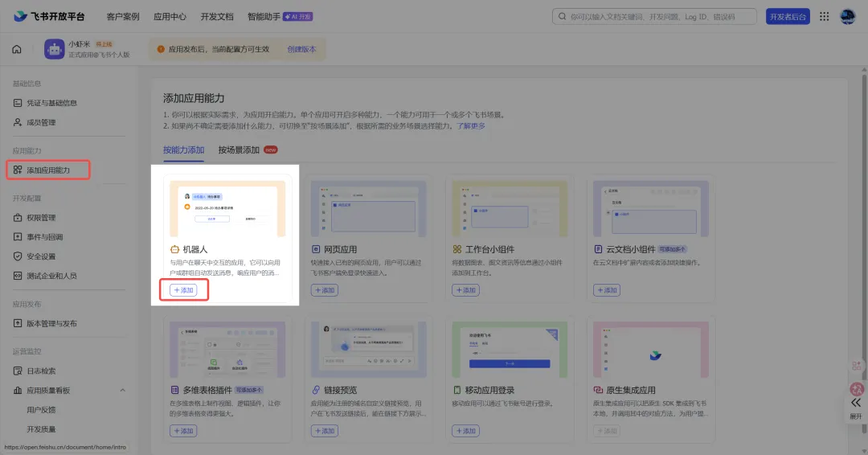Click the 版本管理与发布 sidebar icon
Image resolution: width=868 pixels, height=455 pixels.
pyautogui.click(x=18, y=323)
